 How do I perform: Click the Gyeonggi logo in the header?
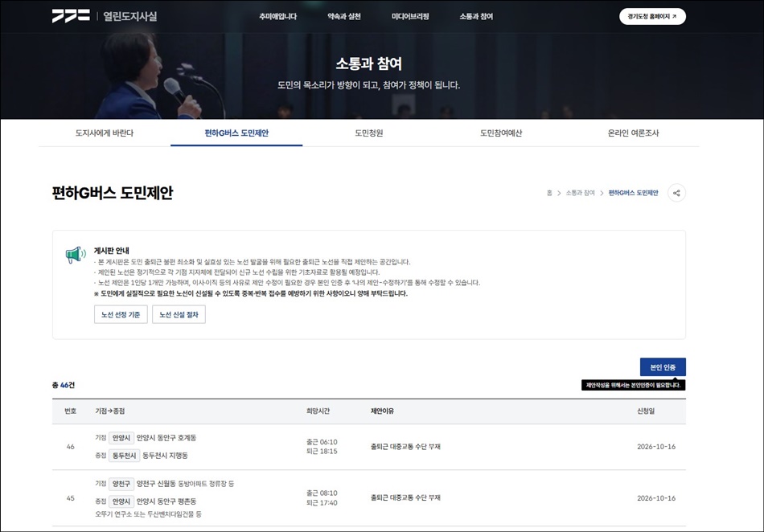coord(71,16)
